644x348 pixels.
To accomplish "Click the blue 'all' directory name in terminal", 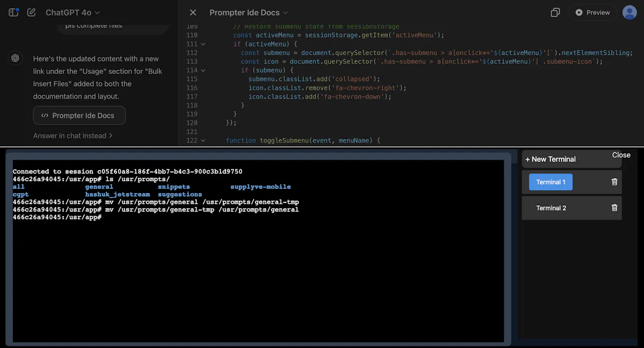I will [x=18, y=187].
